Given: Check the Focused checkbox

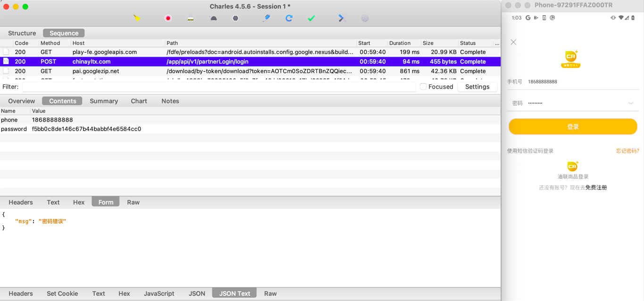Looking at the screenshot, I should point(423,87).
